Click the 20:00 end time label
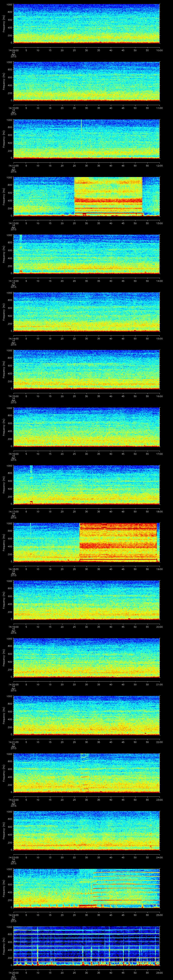The width and height of the screenshot is (173, 980). [159, 627]
